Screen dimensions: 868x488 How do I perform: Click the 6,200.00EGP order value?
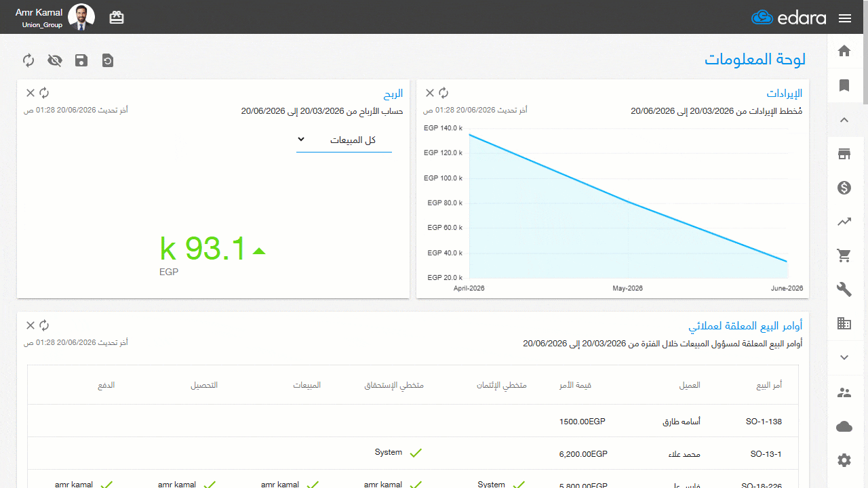583,454
